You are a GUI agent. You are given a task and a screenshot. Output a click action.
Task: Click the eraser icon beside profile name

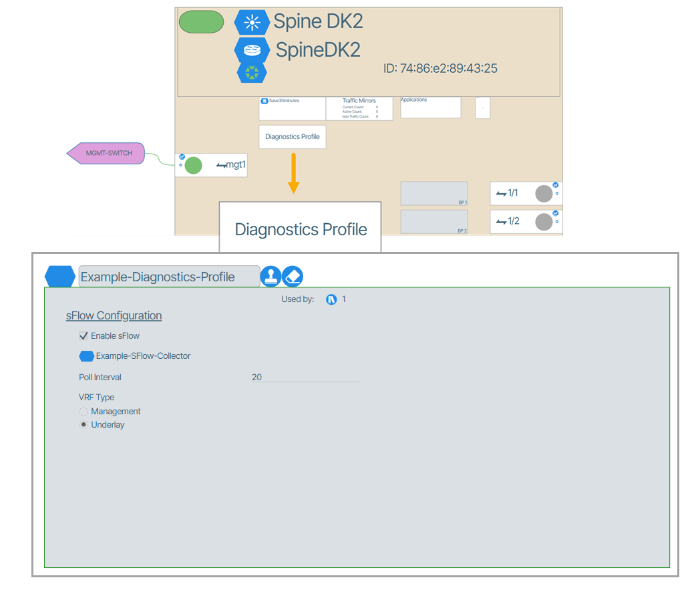click(x=293, y=276)
